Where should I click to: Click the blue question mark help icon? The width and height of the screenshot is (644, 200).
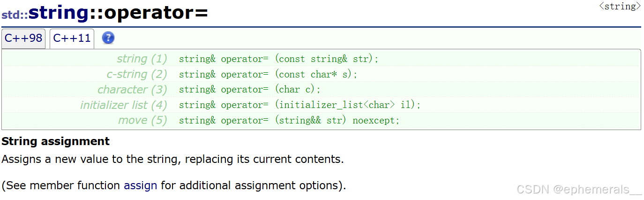[108, 38]
